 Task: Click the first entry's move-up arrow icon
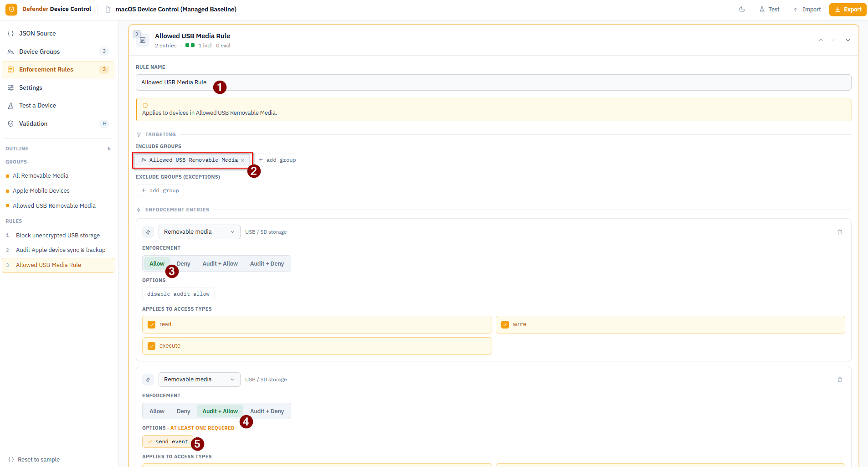tap(148, 232)
